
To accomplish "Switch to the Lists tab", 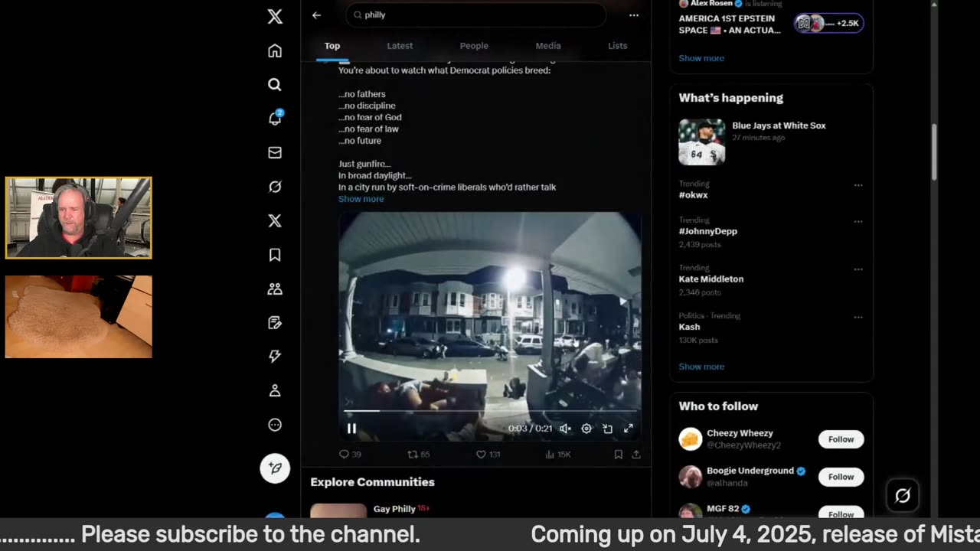I will (x=618, y=46).
